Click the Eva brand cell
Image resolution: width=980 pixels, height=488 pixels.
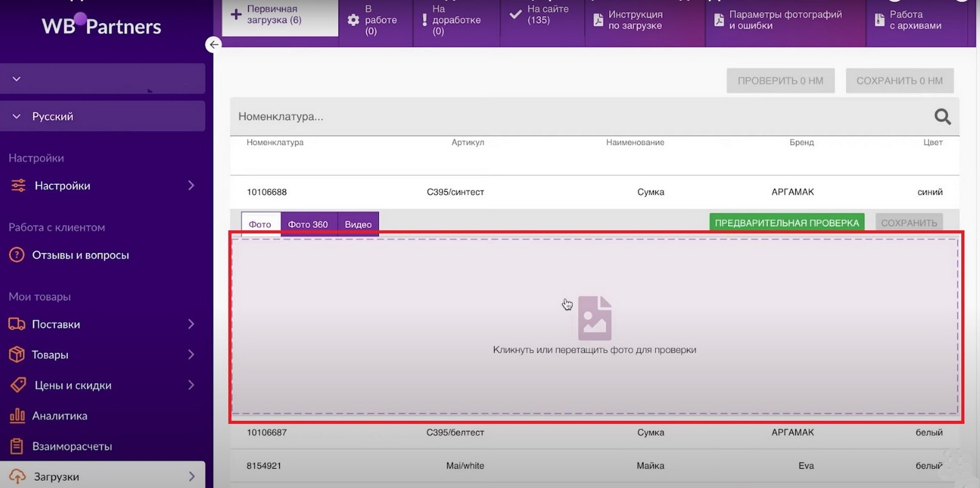[x=806, y=466]
